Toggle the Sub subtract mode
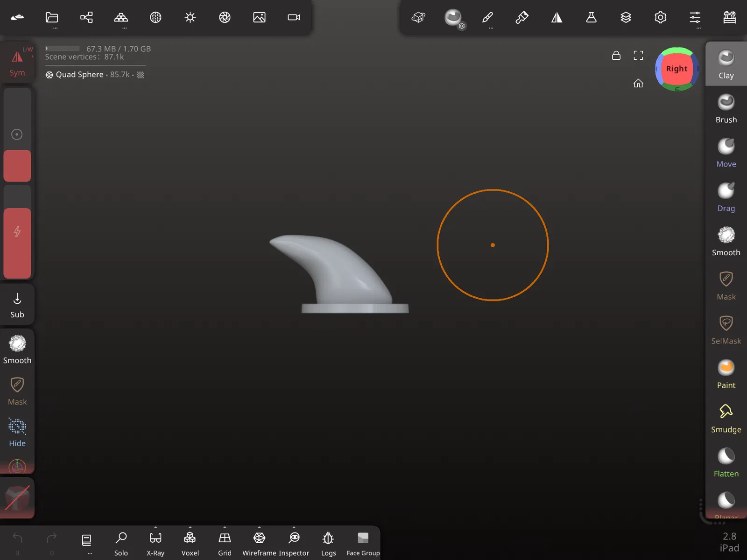 pyautogui.click(x=17, y=305)
